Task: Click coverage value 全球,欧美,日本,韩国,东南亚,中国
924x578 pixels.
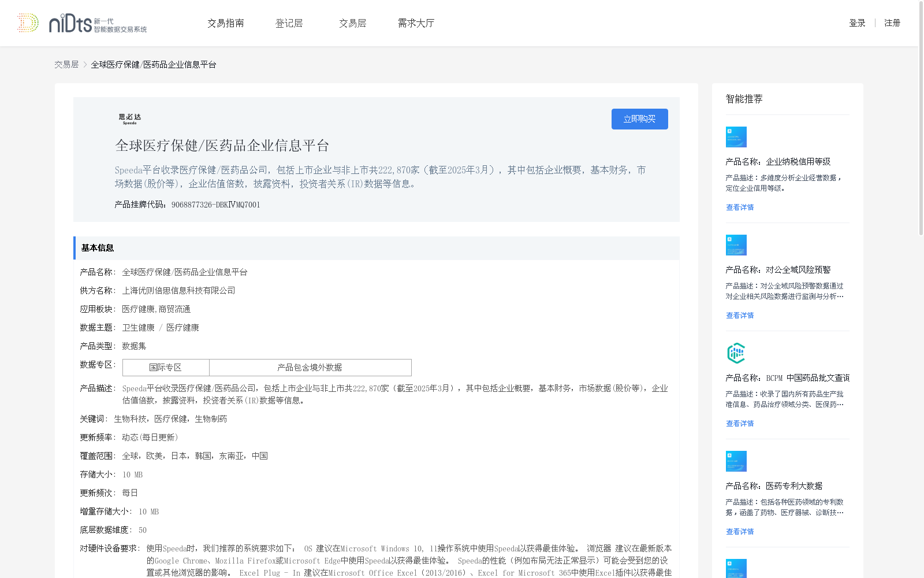Action: click(x=195, y=456)
